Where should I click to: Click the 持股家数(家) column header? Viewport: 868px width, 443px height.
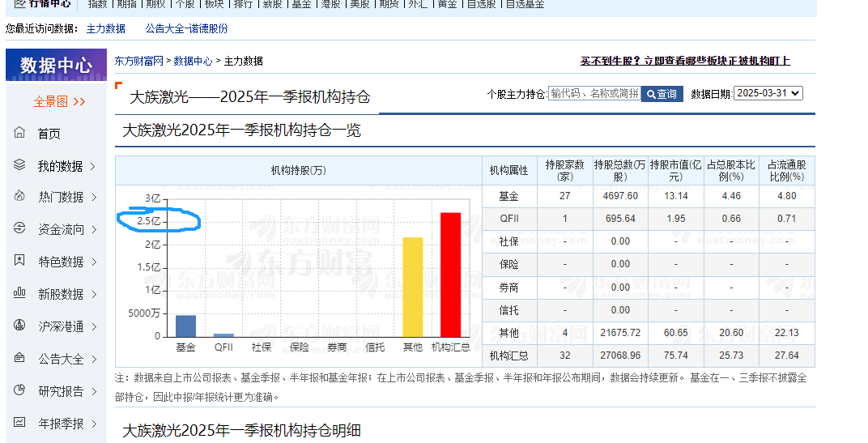point(564,171)
